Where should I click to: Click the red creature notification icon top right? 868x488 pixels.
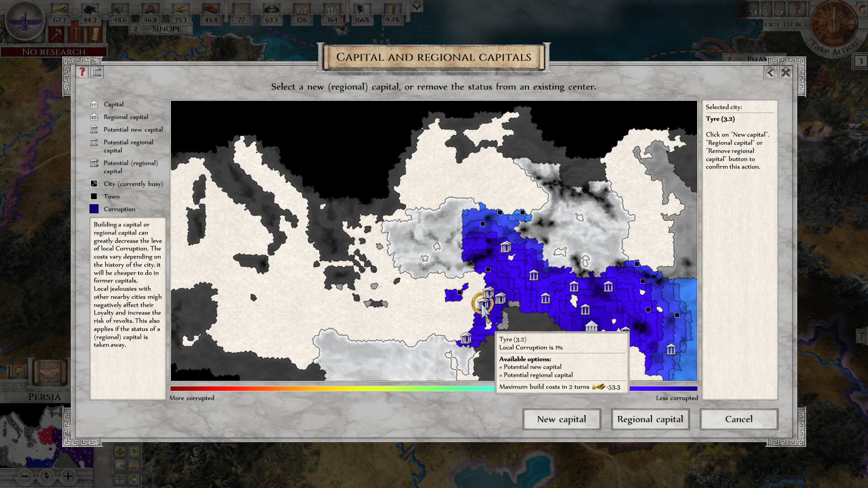[861, 10]
